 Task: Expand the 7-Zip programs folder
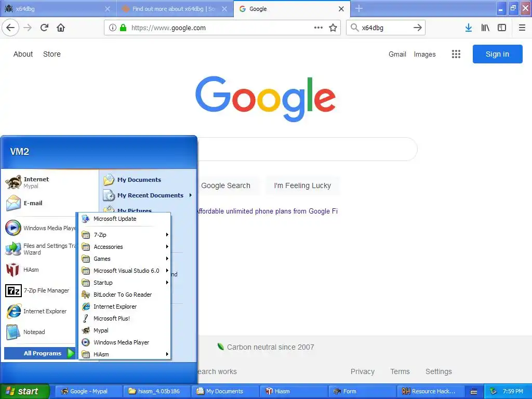(125, 235)
